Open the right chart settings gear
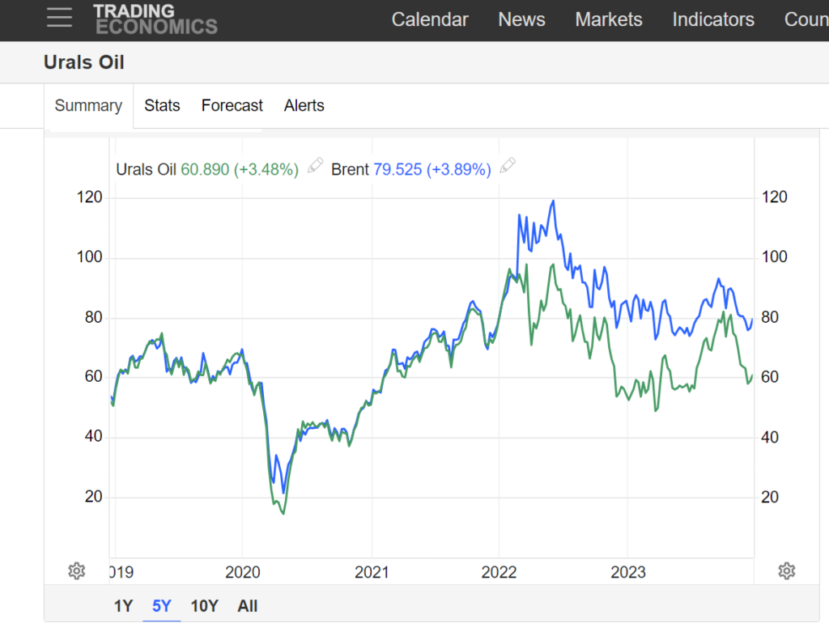 pos(786,570)
